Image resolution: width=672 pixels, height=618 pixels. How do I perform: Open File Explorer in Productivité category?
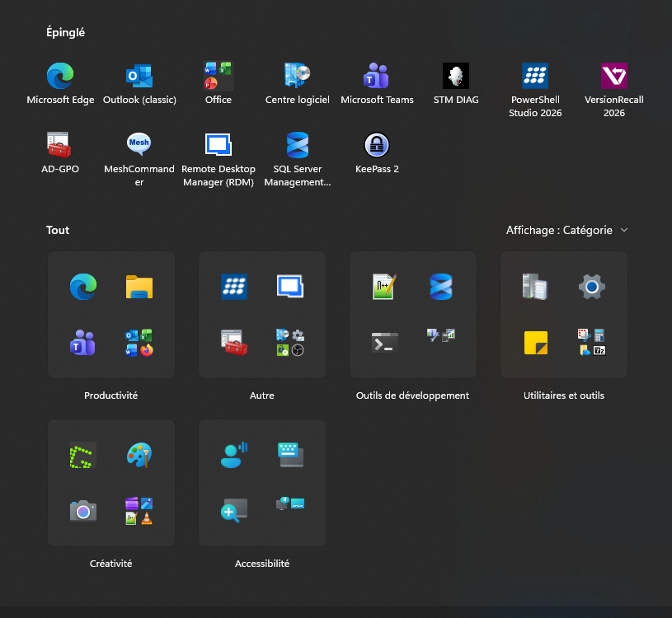[139, 287]
